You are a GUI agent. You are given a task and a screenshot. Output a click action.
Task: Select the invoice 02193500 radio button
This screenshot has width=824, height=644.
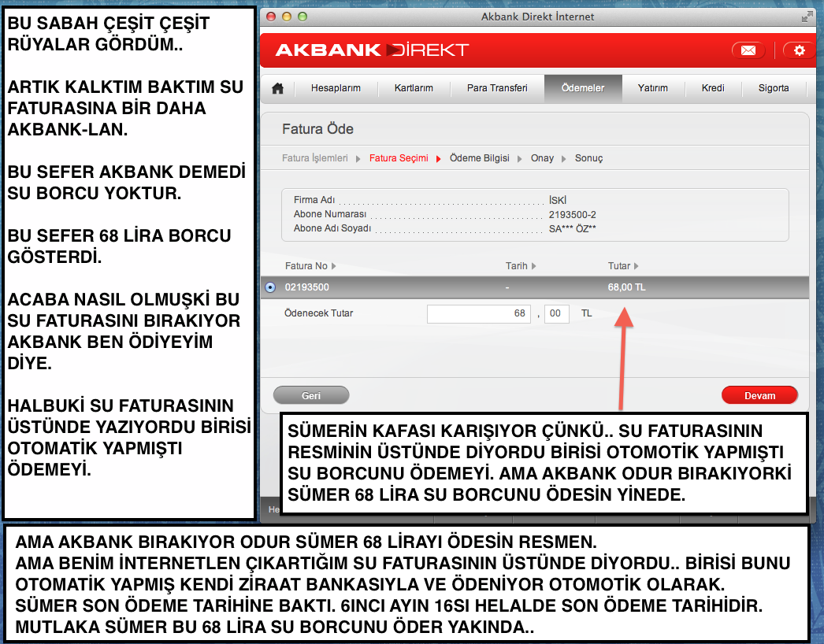click(270, 287)
